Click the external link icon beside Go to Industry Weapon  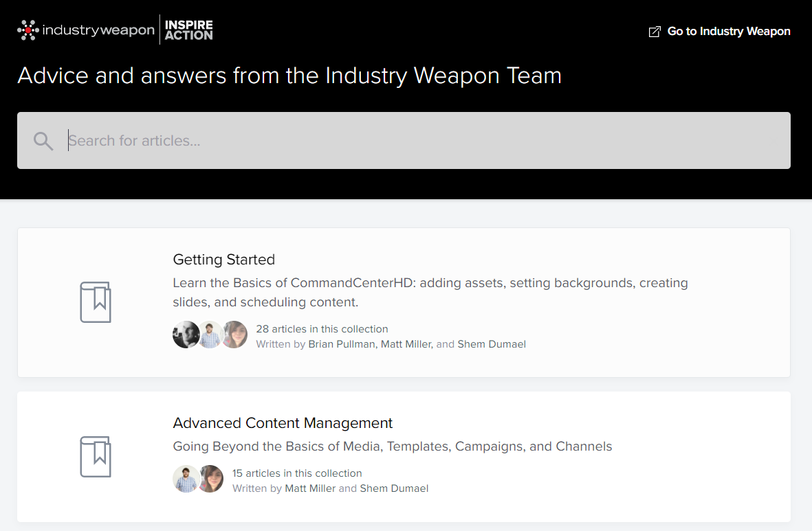point(655,32)
